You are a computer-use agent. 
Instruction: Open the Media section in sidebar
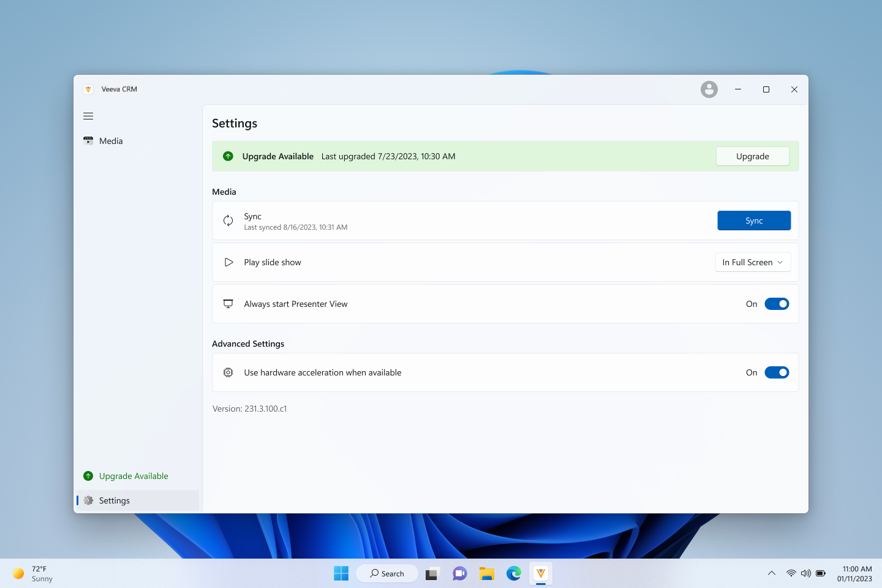point(111,141)
